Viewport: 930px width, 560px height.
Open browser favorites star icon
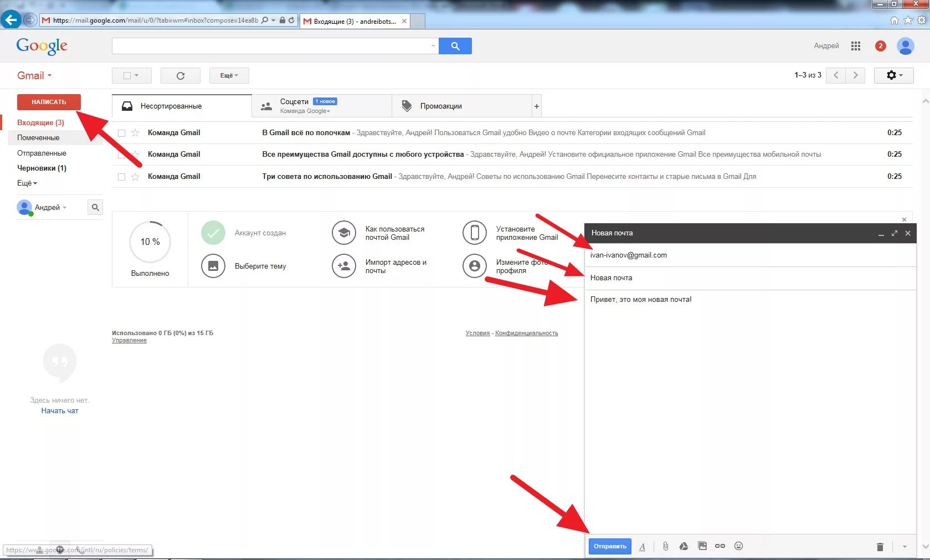pos(908,20)
